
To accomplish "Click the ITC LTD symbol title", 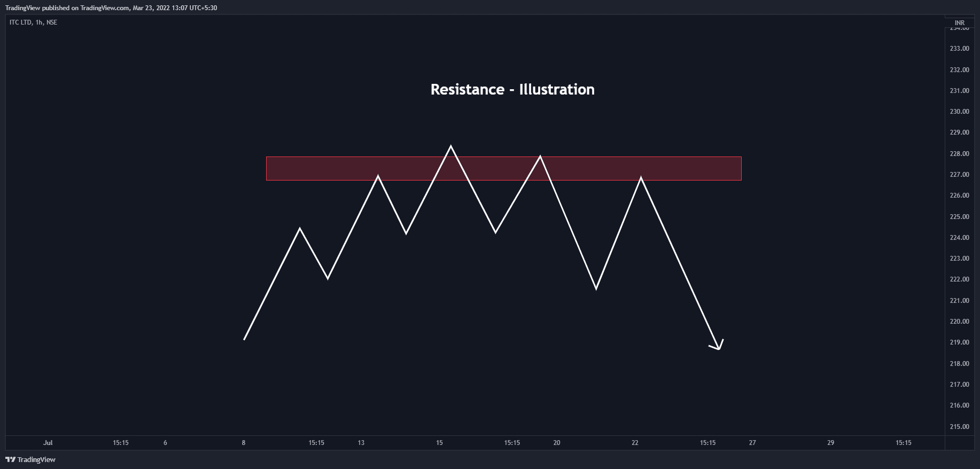I will (21, 22).
